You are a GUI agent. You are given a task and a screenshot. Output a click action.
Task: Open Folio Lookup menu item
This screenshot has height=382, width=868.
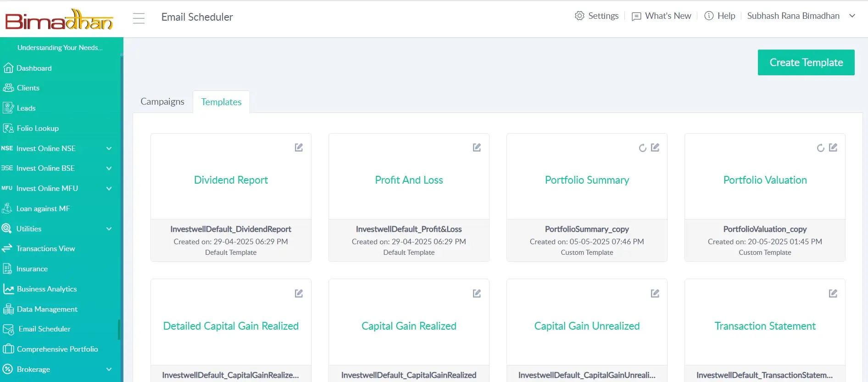click(x=38, y=128)
